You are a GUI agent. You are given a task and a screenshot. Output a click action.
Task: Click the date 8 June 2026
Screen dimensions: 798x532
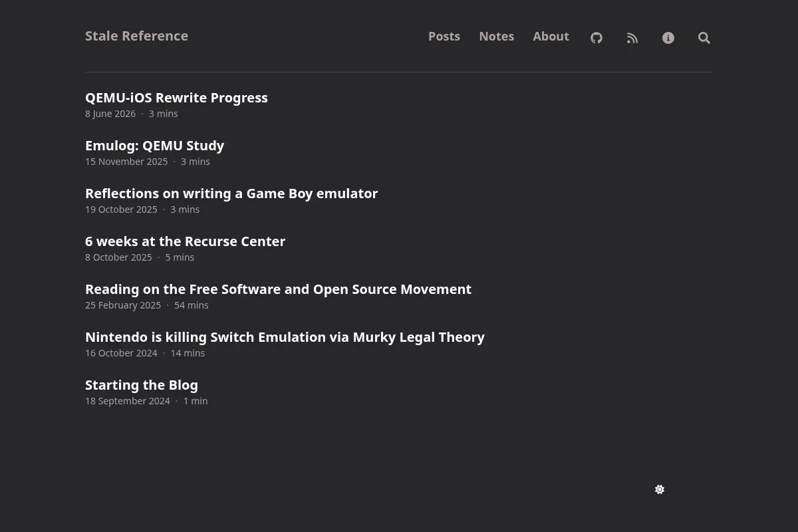[x=110, y=114]
